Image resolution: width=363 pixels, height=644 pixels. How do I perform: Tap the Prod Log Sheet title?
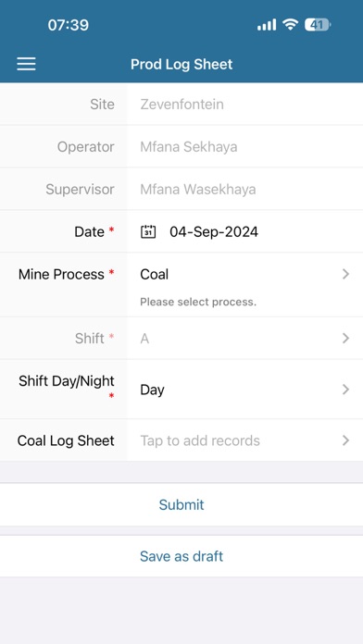181,64
